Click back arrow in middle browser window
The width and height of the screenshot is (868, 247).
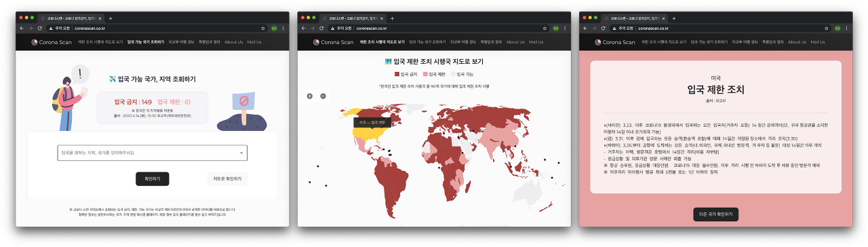pos(304,28)
